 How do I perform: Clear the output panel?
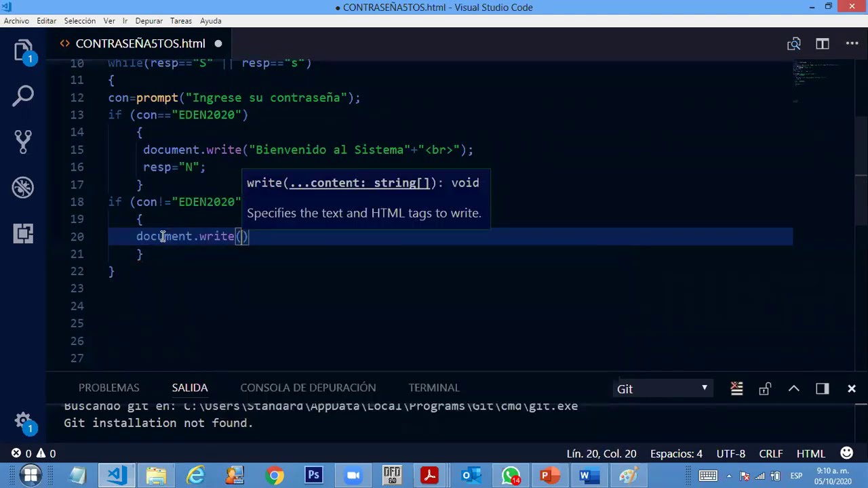(x=736, y=388)
